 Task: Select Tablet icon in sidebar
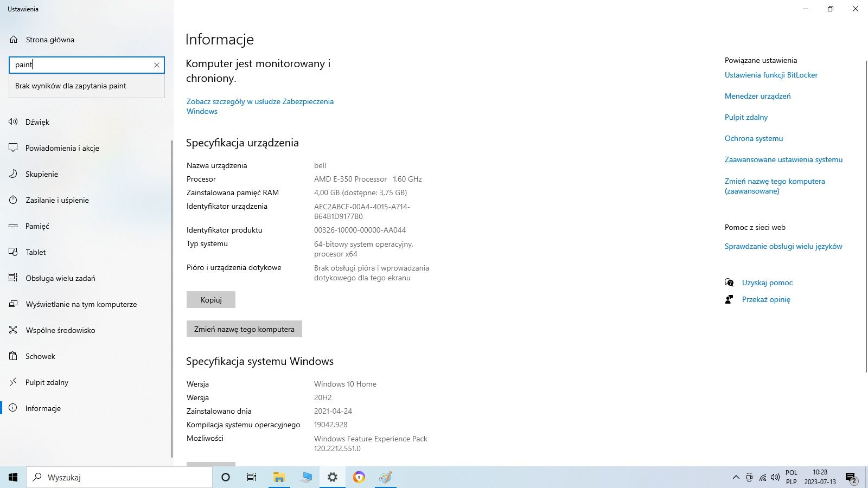click(14, 252)
